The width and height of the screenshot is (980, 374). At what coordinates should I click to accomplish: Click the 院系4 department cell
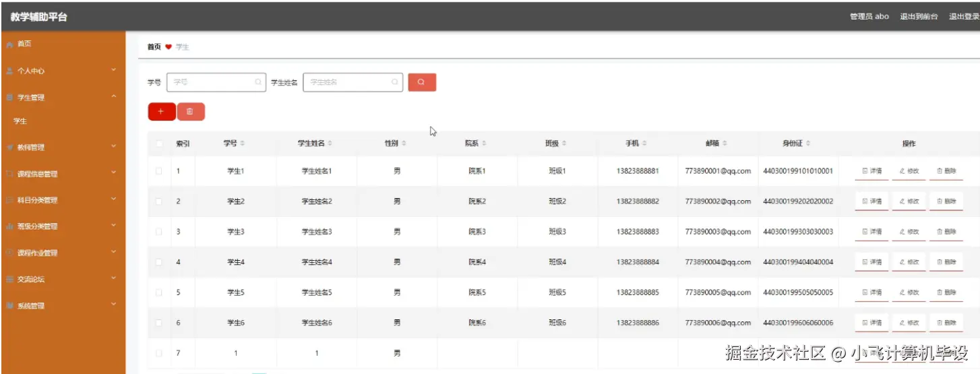click(477, 262)
